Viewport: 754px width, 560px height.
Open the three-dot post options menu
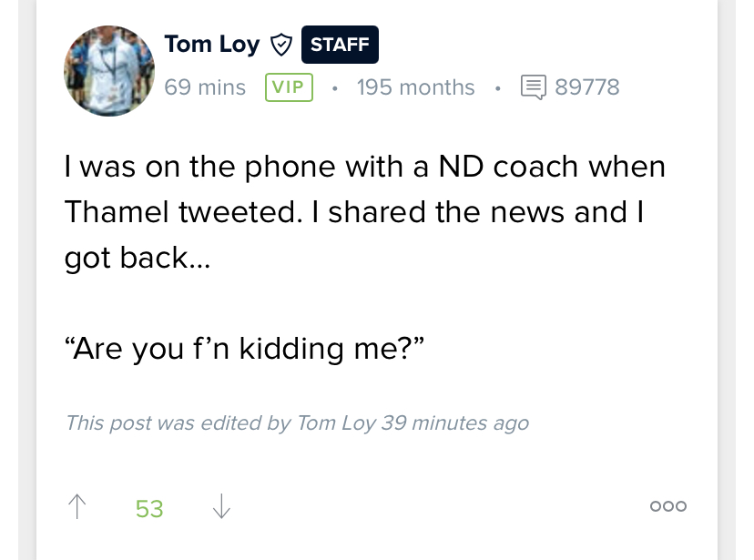(667, 506)
